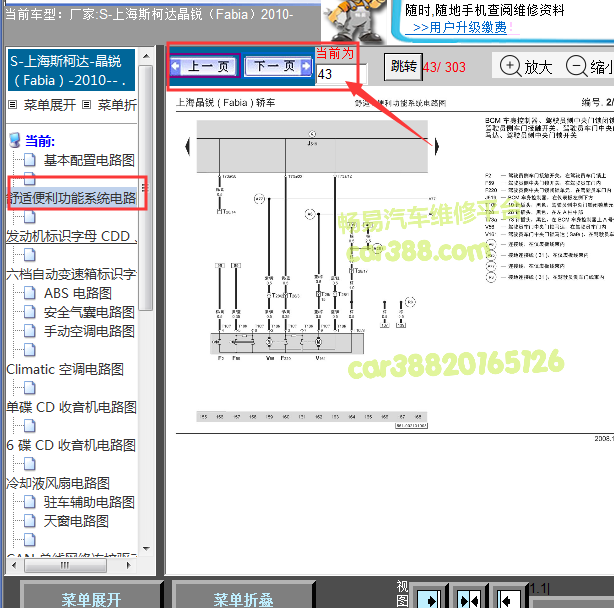Click the left arrow icon on 上一页
This screenshot has height=608, width=614.
click(175, 66)
